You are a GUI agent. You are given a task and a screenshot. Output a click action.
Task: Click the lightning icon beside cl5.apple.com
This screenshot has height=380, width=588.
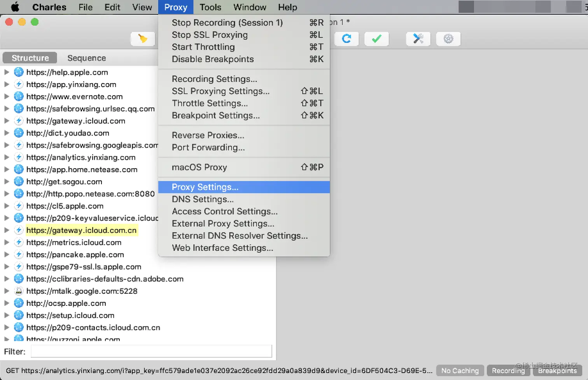pos(19,206)
